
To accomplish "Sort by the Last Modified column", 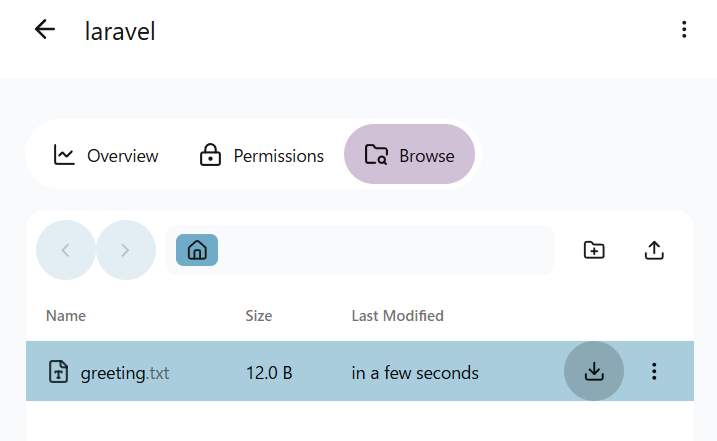I will tap(397, 316).
